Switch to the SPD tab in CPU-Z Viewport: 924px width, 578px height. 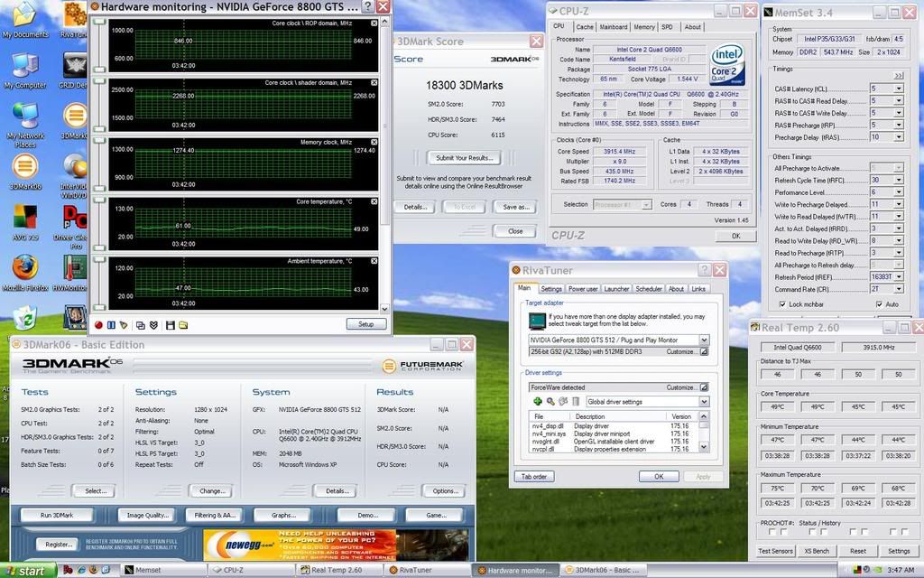667,26
